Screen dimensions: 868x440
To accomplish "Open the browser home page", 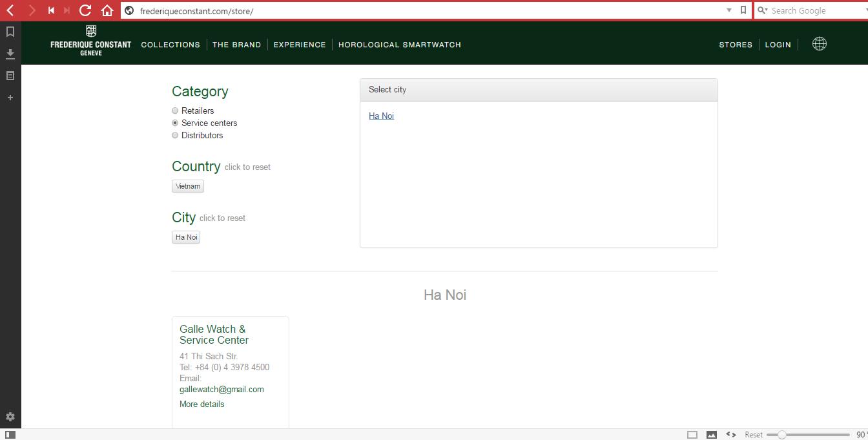I will [107, 10].
